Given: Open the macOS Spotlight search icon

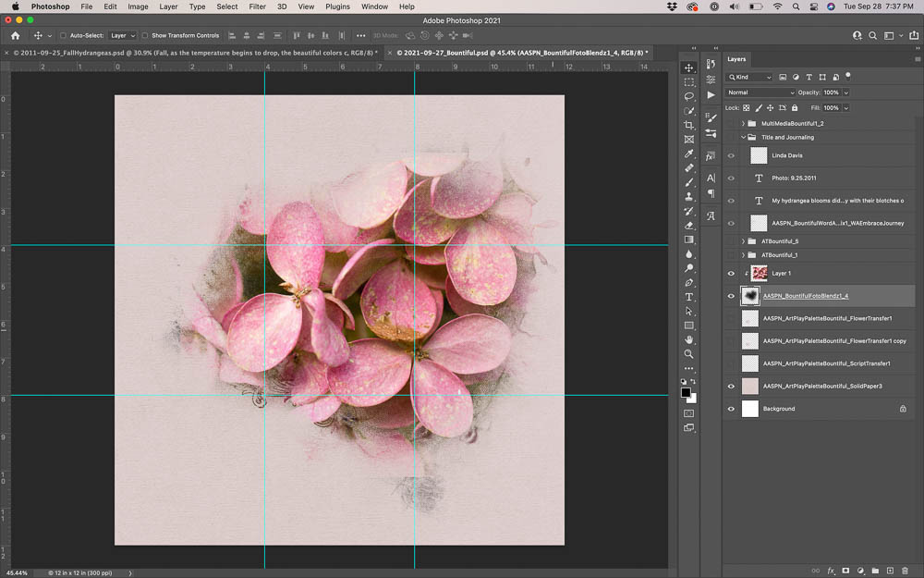Looking at the screenshot, I should pyautogui.click(x=796, y=6).
